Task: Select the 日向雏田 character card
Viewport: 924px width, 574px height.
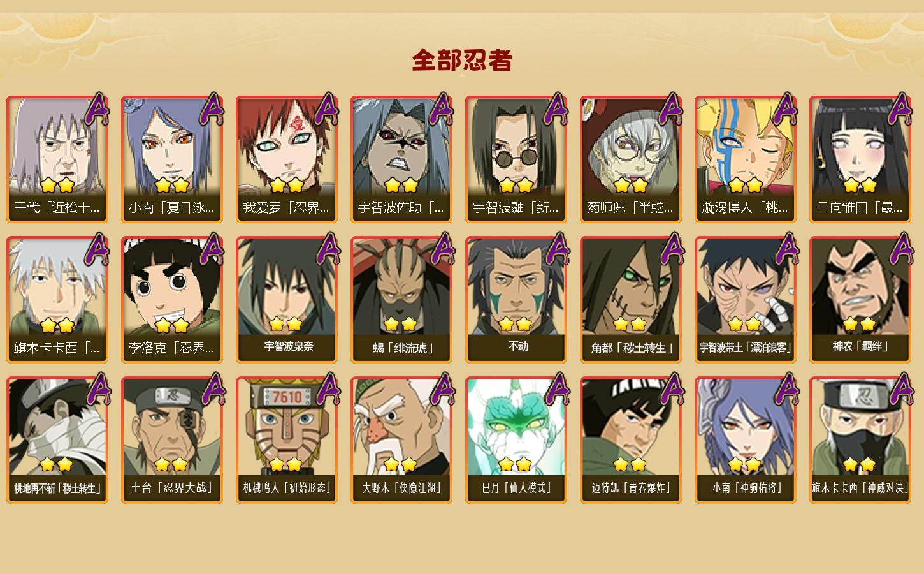Action: (860, 159)
